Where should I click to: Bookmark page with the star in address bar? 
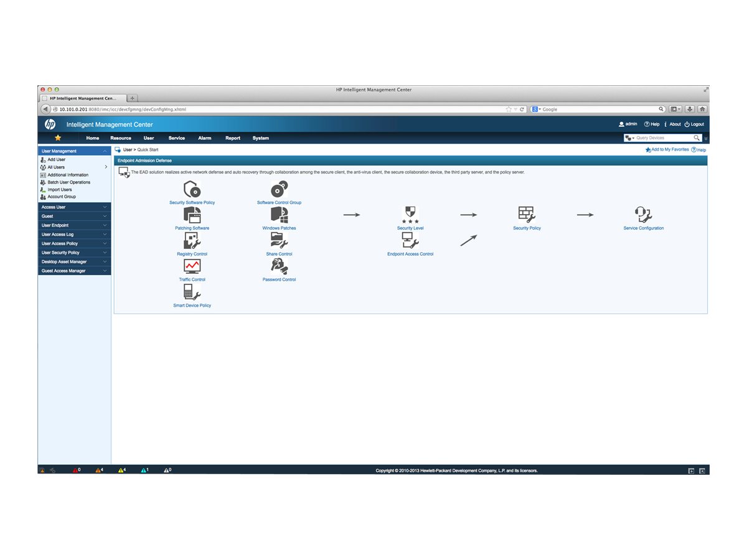pos(509,109)
